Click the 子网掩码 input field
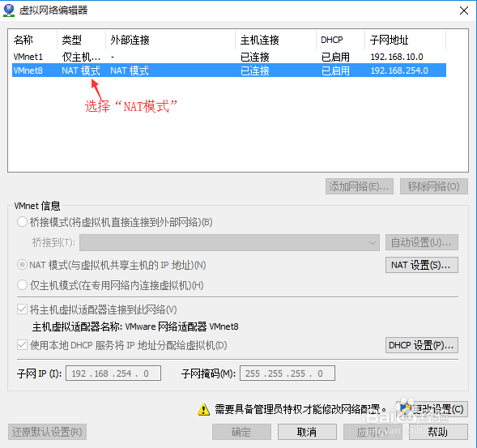This screenshot has width=477, height=448. 287,373
